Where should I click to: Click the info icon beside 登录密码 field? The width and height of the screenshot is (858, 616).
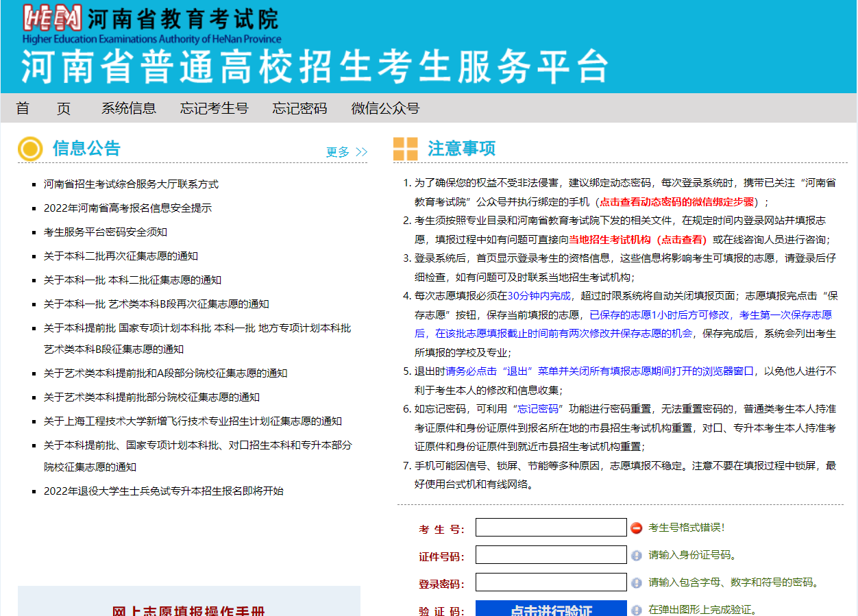[x=636, y=583]
